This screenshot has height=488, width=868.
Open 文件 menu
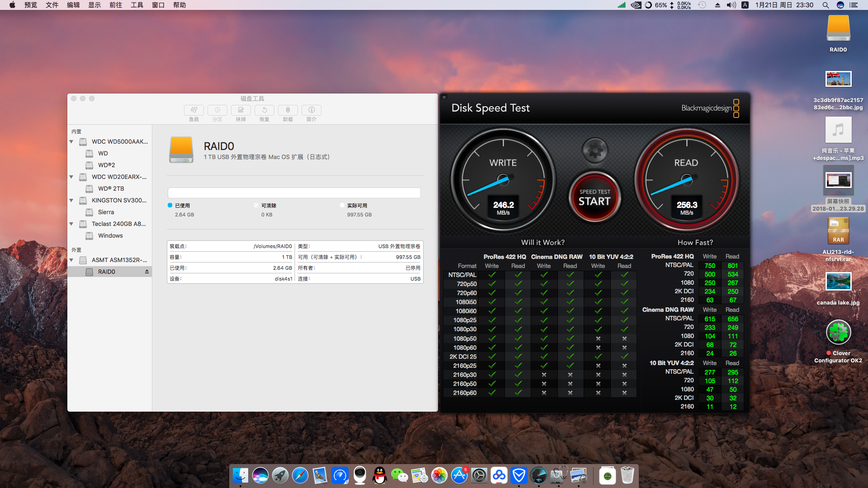[52, 5]
